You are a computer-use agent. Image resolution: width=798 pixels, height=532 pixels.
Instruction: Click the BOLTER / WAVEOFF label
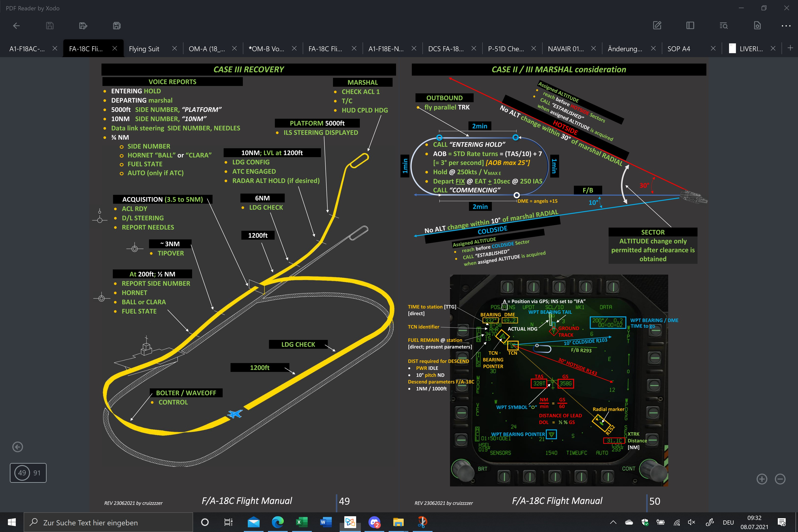click(186, 393)
